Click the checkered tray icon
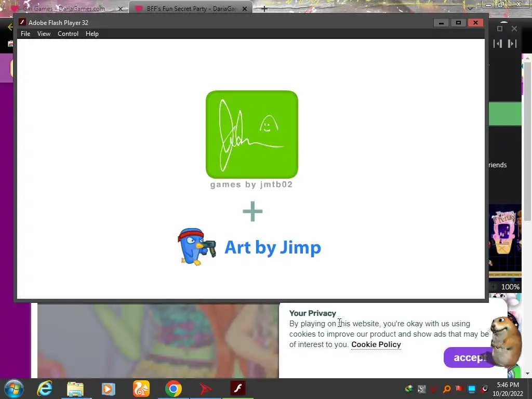This screenshot has height=399, width=532. pos(422,389)
